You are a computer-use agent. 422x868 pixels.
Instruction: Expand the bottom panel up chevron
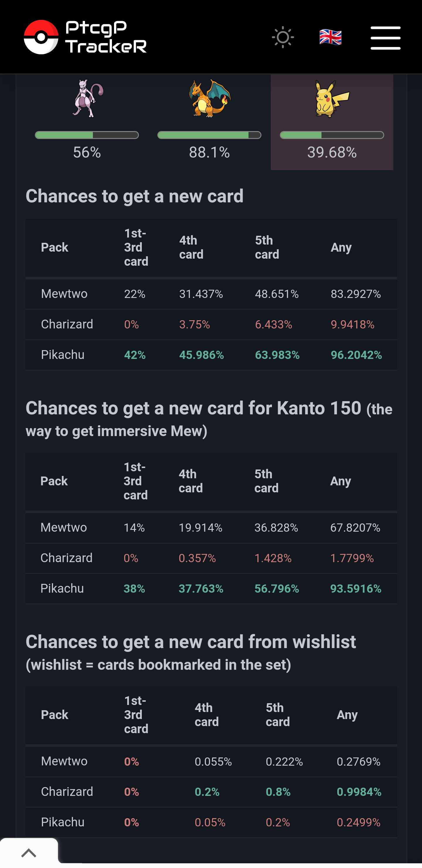coord(29,853)
